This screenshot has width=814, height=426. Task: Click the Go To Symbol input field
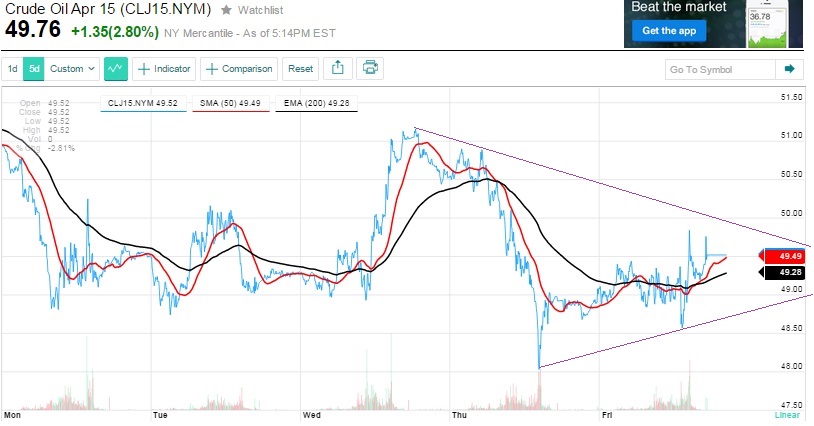tap(720, 69)
